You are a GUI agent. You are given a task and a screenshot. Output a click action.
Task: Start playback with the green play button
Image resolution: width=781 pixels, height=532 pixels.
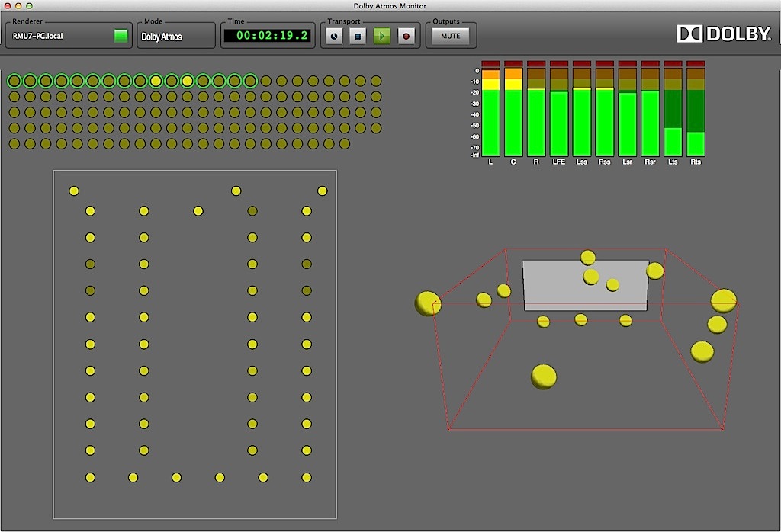coord(382,36)
